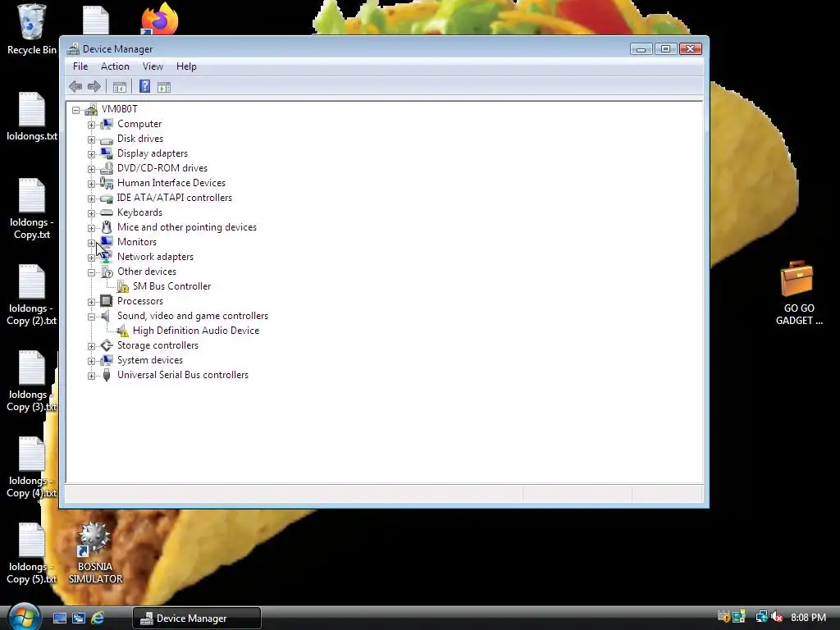Click the Sound, video and game controllers speaker icon
Screen dimensions: 840x630
[106, 316]
